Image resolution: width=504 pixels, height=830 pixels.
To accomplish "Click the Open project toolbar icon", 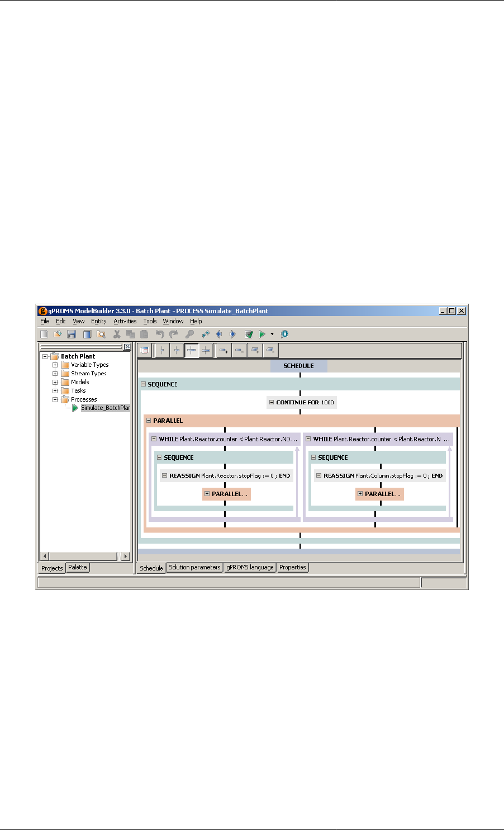I will coord(58,334).
